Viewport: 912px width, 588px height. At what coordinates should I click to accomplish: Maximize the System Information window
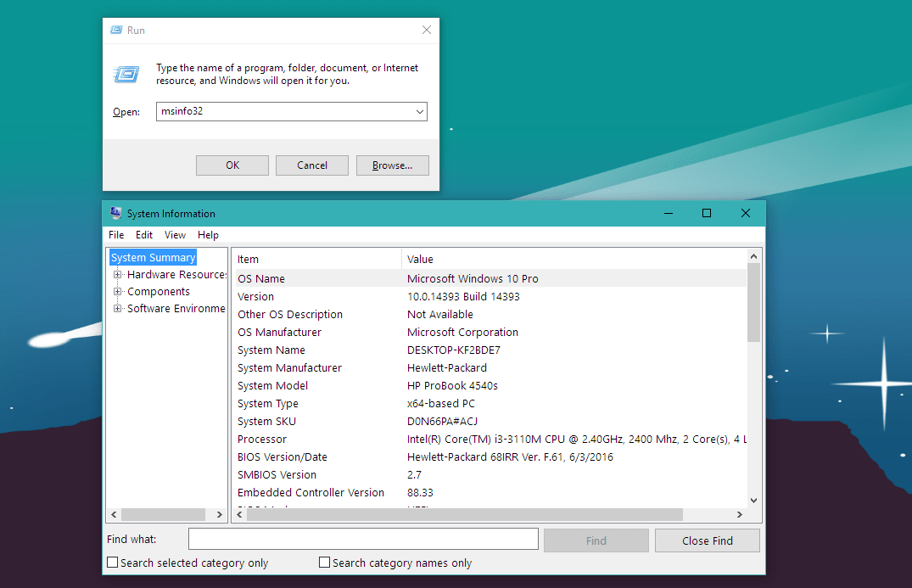point(707,214)
